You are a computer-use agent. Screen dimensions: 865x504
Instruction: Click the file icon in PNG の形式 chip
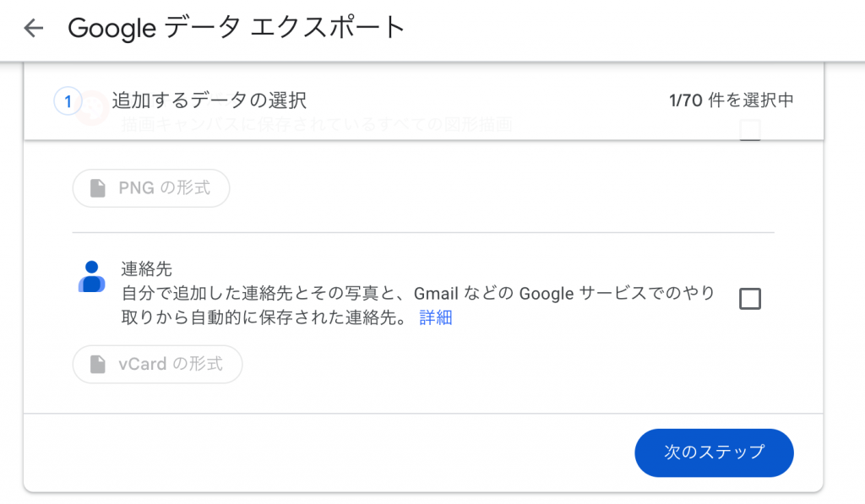tap(98, 188)
